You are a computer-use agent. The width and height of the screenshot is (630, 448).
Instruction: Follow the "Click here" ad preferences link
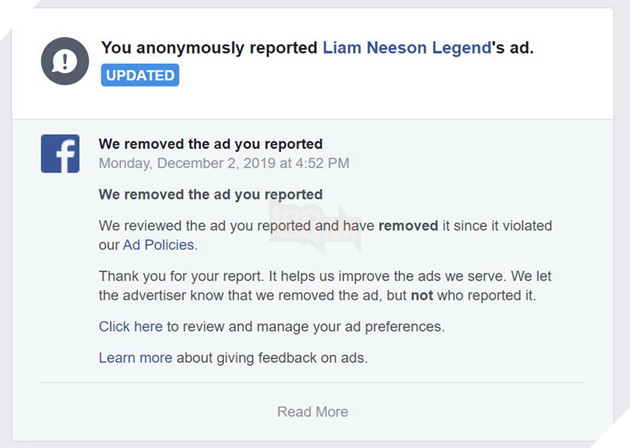(130, 326)
